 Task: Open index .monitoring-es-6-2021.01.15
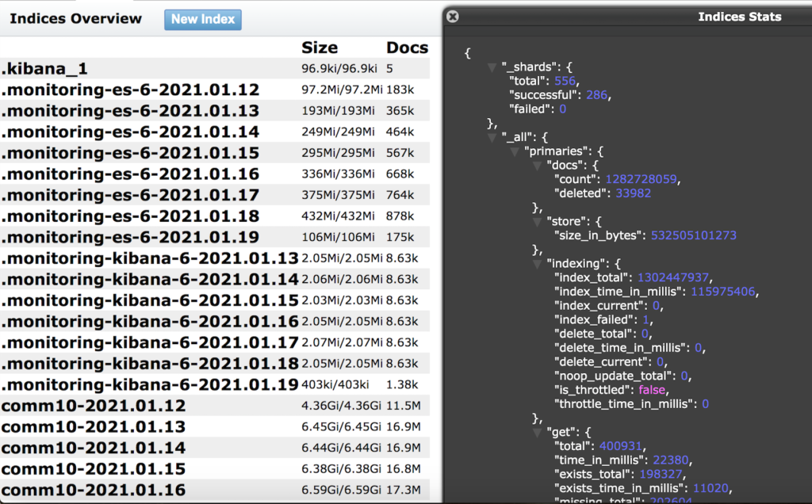click(x=130, y=153)
